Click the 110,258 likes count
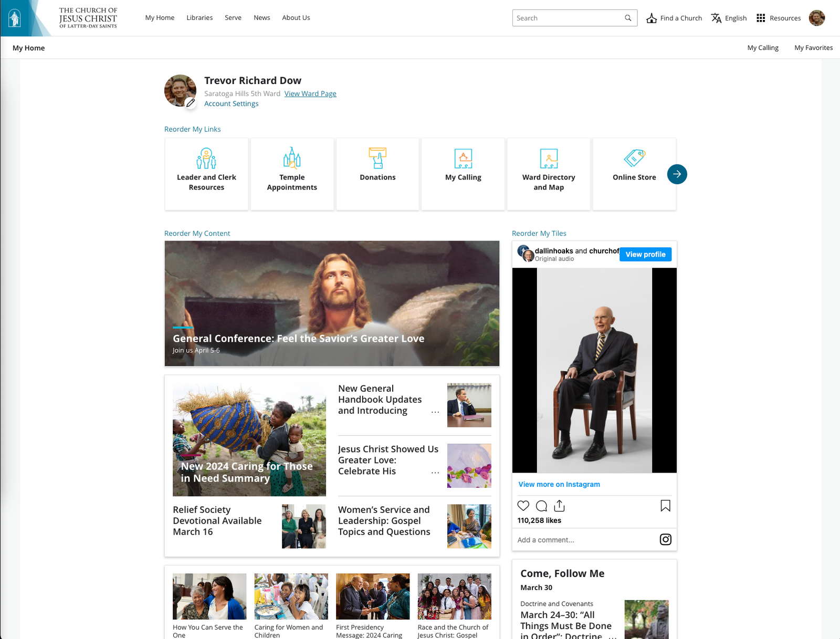The image size is (840, 639). (x=539, y=520)
